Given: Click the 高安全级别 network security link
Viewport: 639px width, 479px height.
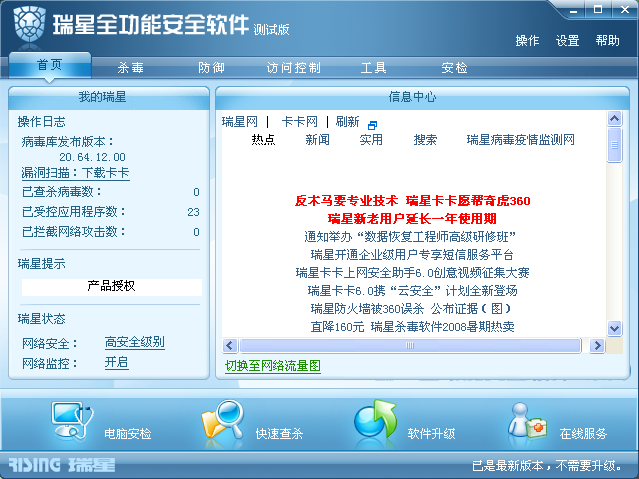Looking at the screenshot, I should (134, 342).
